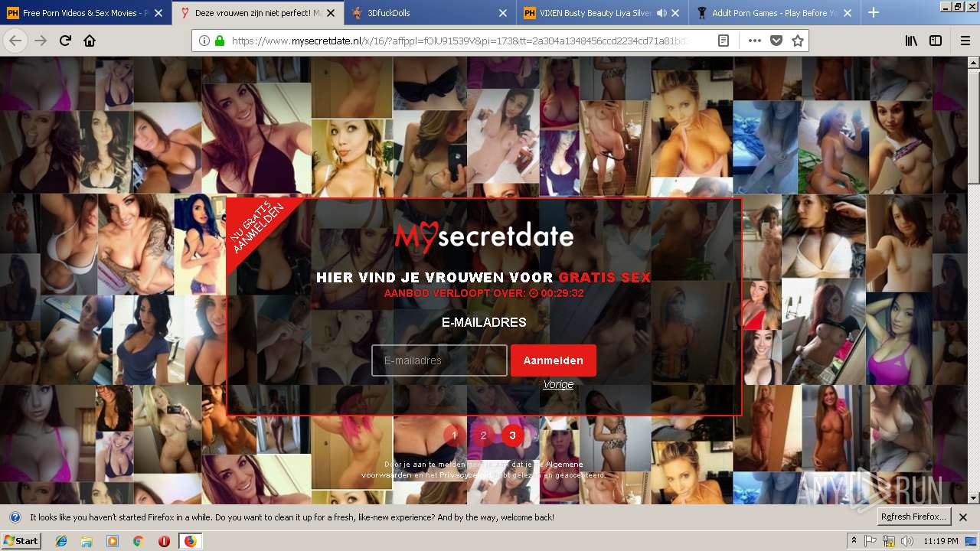Toggle reader view in the address bar
Viewport: 980px width, 551px height.
pyautogui.click(x=724, y=41)
